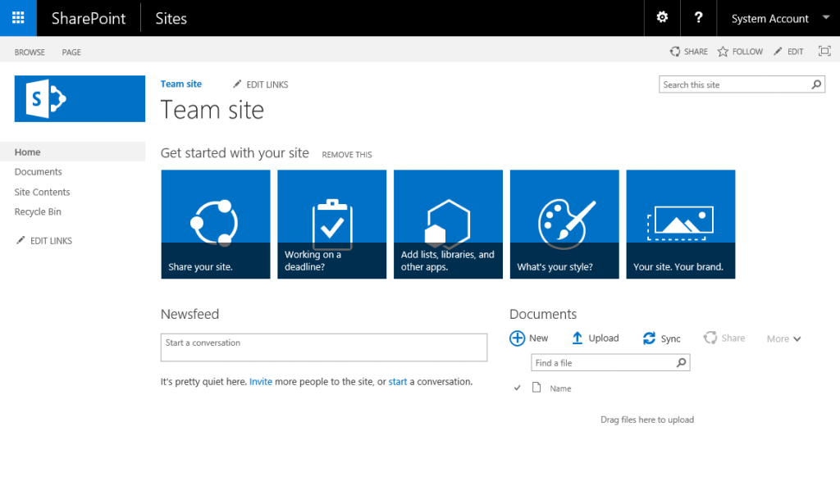Open Recycle Bin in left navigation
The image size is (840, 504).
[38, 211]
